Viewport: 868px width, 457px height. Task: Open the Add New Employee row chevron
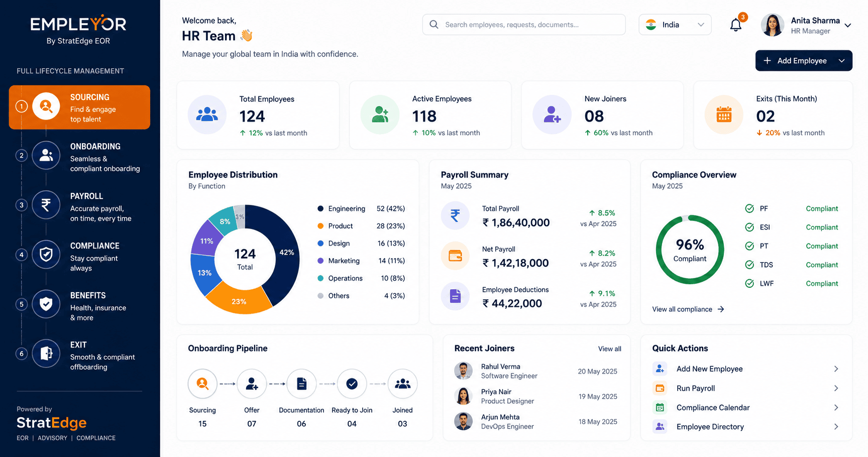point(836,369)
